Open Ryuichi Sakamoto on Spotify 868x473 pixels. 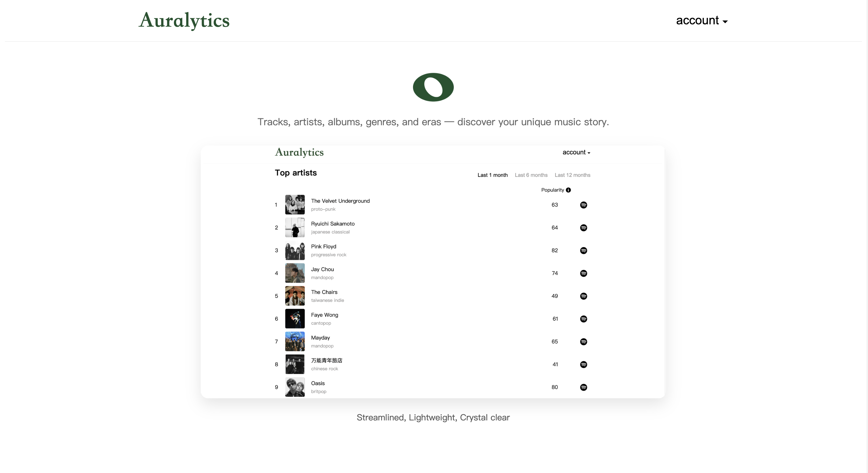[x=584, y=227]
